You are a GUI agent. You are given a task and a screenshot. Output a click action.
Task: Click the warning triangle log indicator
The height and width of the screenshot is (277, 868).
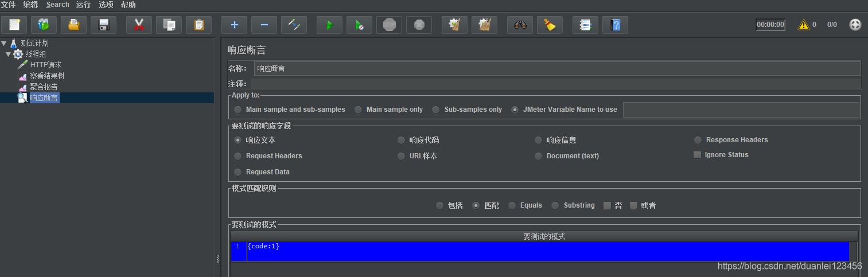point(803,25)
